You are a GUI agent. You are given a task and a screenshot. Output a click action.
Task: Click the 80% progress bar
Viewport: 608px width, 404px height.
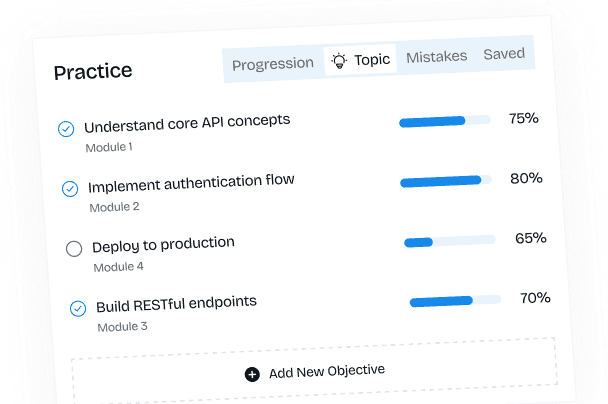click(447, 181)
